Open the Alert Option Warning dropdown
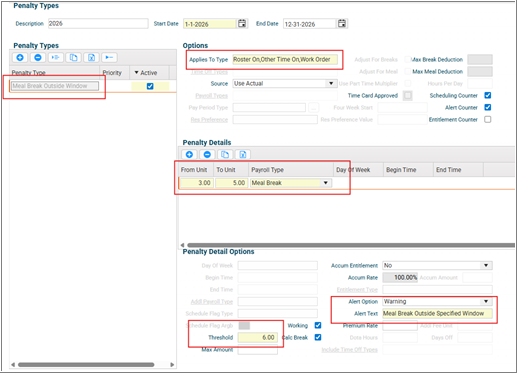 486,301
